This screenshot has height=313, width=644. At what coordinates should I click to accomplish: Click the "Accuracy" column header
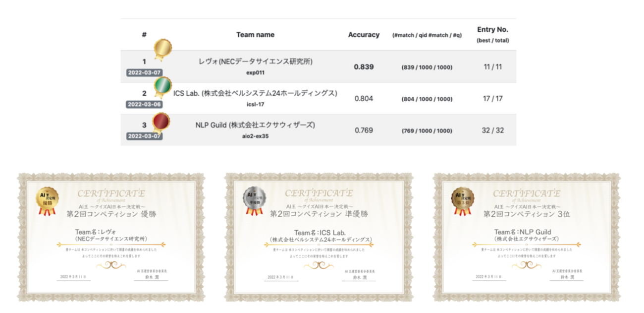[x=364, y=35]
